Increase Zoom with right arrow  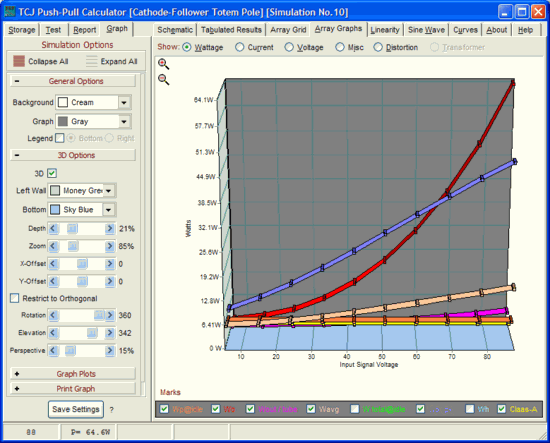pyautogui.click(x=110, y=246)
